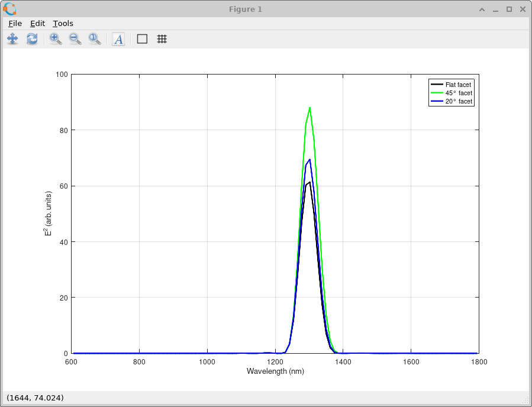The width and height of the screenshot is (532, 407).
Task: Select the pan tool in the toolbar
Action: click(x=12, y=39)
